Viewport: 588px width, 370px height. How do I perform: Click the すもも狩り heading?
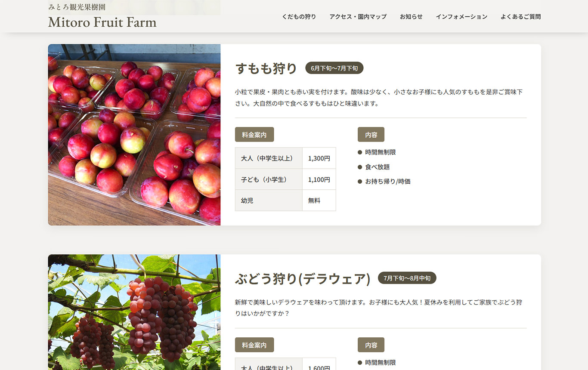[x=266, y=68]
